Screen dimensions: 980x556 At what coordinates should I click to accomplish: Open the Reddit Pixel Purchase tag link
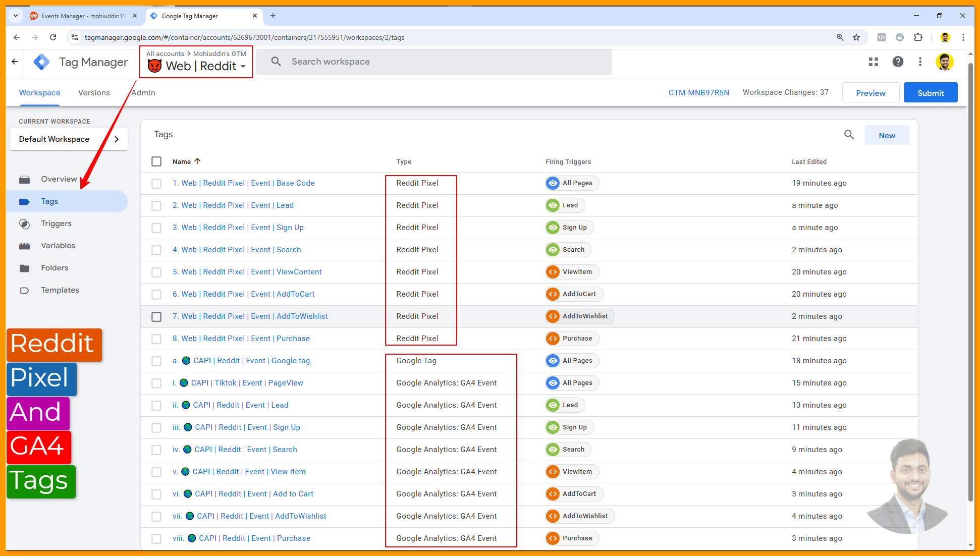click(241, 339)
